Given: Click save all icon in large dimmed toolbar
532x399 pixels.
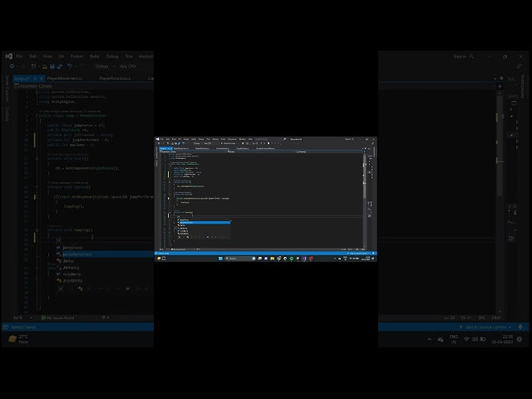Looking at the screenshot, I should coord(60,66).
